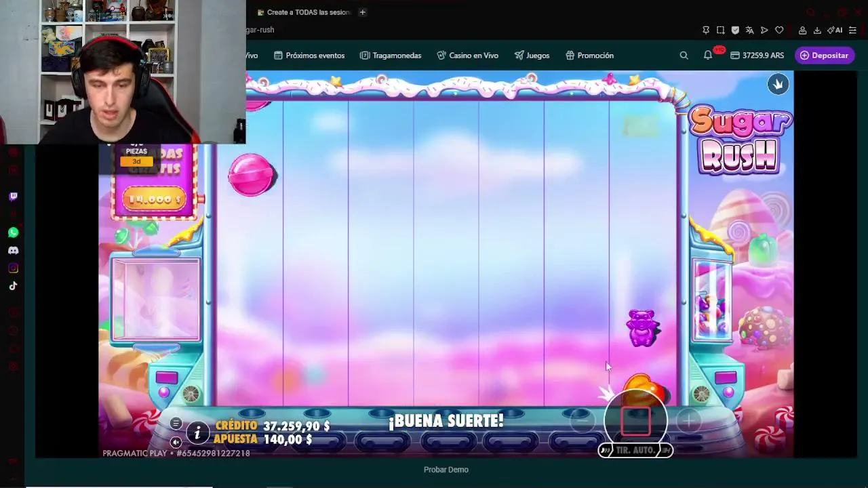Open the browser downloads icon
The width and height of the screenshot is (868, 488).
[817, 30]
